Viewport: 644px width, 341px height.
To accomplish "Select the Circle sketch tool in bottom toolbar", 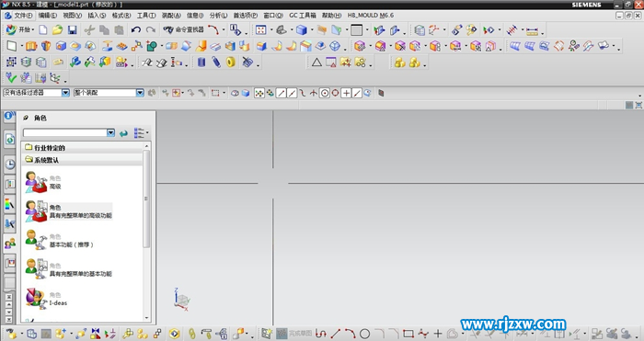I will tap(364, 334).
